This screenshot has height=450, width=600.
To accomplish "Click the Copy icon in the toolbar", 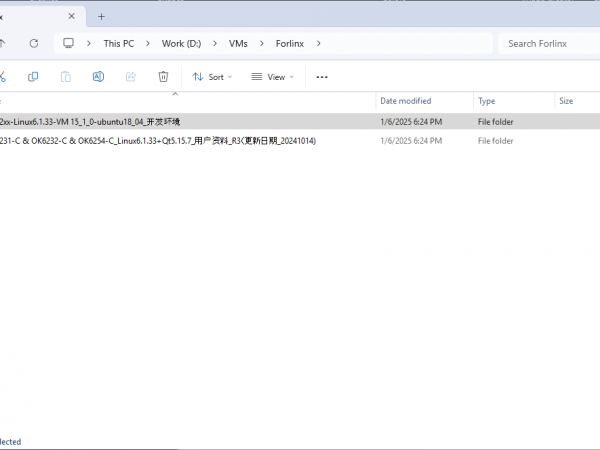I will (x=33, y=77).
